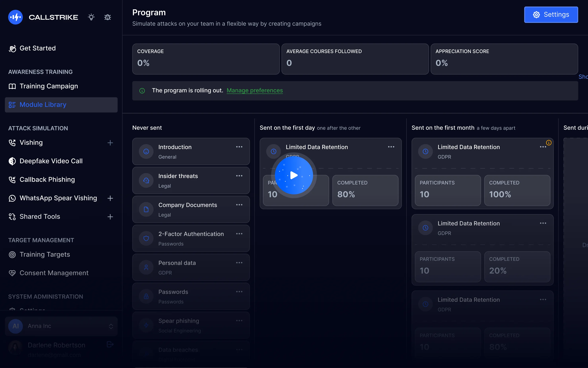Go to Training Campaign

[x=49, y=86]
